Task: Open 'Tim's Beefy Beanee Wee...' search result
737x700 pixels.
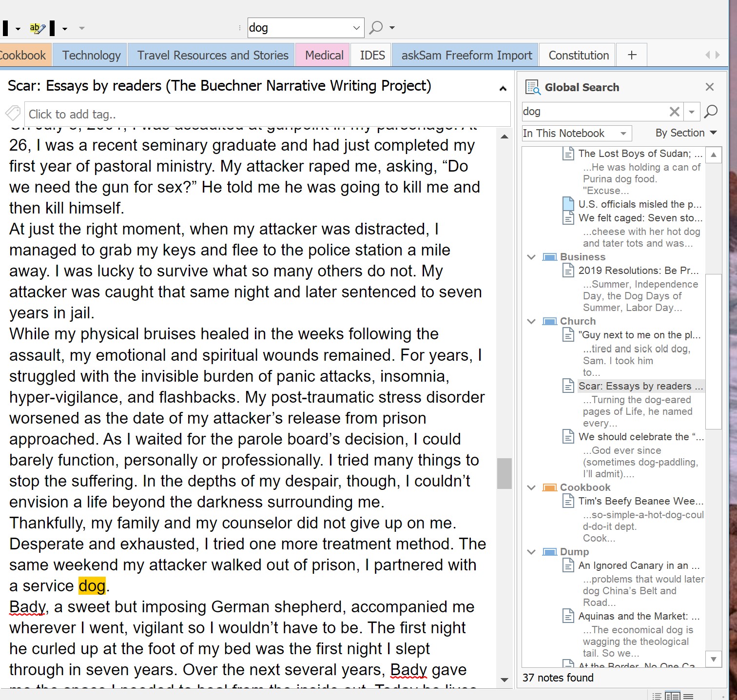Action: tap(640, 501)
